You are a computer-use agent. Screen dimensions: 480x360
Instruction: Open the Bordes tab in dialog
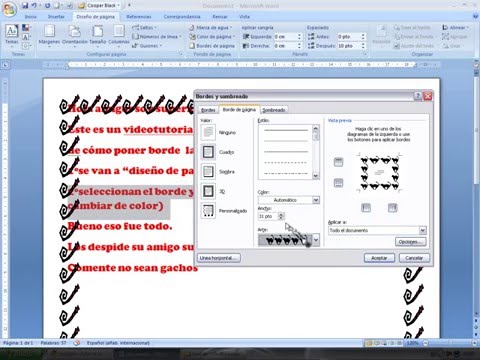(x=208, y=110)
